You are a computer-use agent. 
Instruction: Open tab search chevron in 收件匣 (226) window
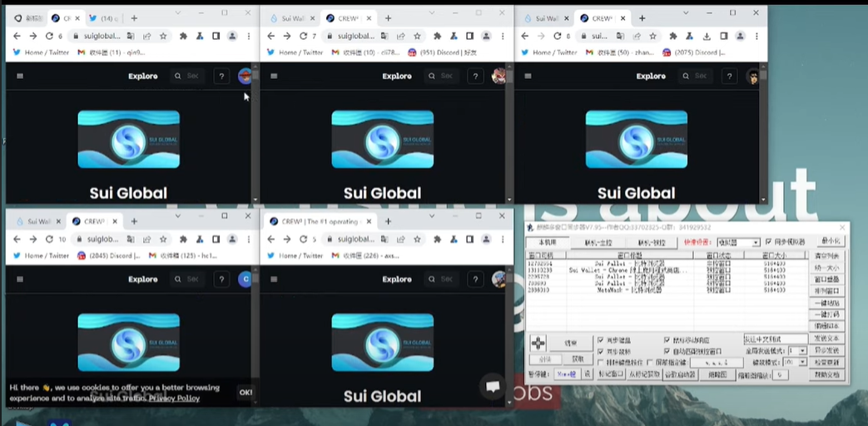pyautogui.click(x=432, y=215)
